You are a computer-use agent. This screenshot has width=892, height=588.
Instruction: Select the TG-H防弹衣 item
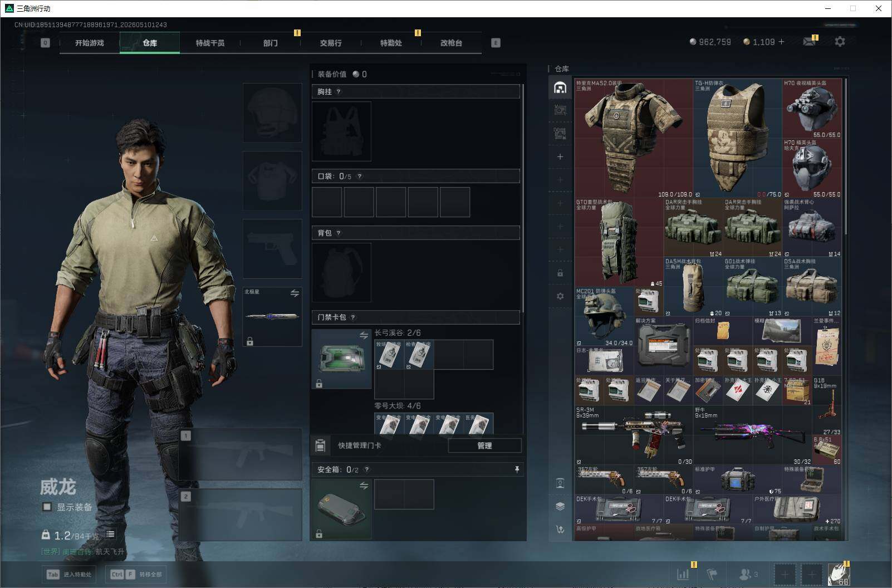[x=738, y=138]
